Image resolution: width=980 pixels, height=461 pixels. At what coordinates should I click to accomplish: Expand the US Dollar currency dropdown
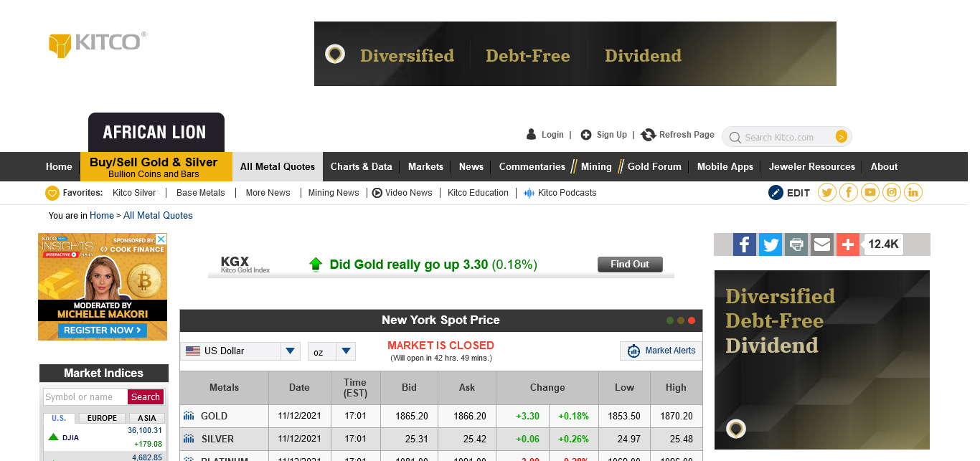click(290, 351)
